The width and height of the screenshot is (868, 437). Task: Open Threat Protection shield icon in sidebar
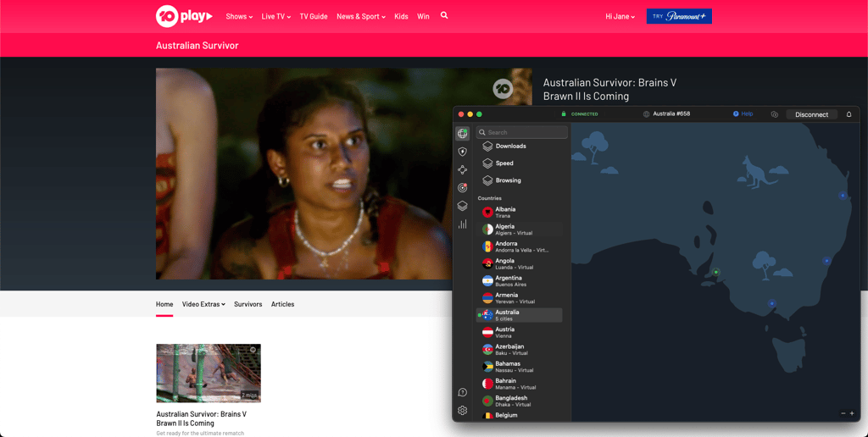[462, 152]
